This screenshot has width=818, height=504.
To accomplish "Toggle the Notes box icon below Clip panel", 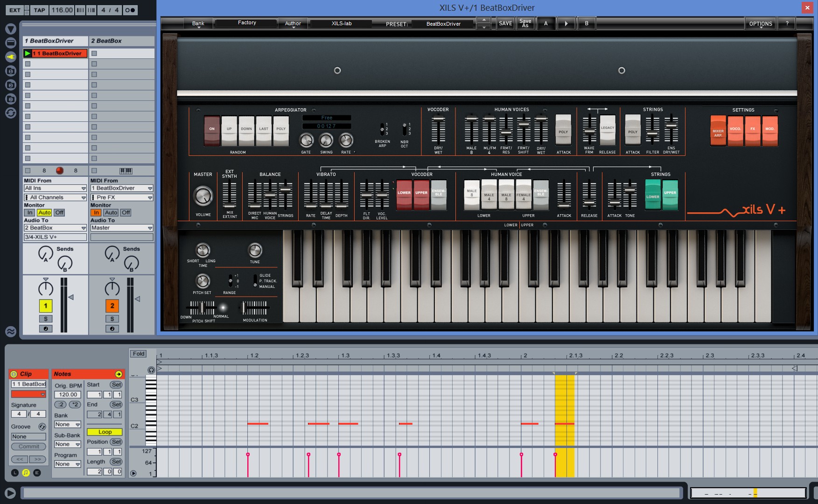I will pos(26,473).
